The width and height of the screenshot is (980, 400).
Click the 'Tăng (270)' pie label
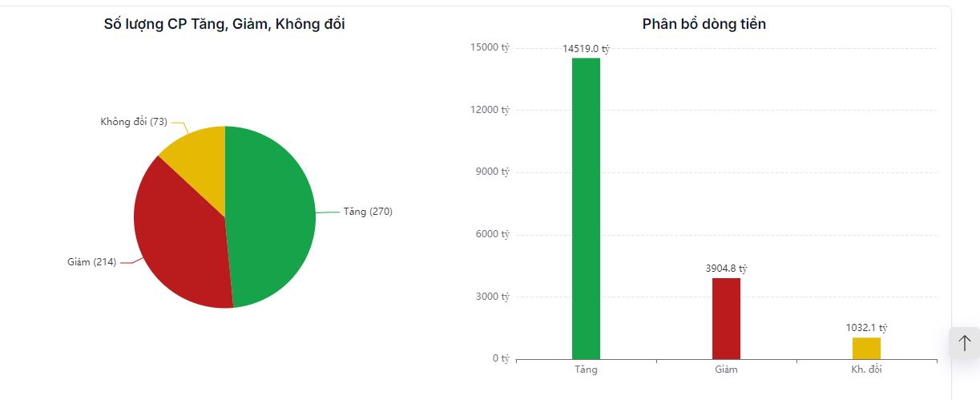click(x=368, y=212)
